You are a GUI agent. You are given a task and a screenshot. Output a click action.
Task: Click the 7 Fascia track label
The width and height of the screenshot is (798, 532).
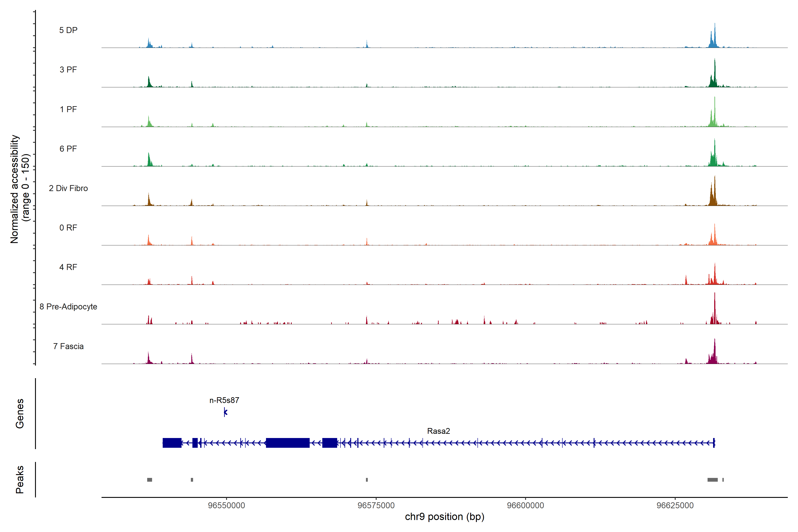click(68, 346)
